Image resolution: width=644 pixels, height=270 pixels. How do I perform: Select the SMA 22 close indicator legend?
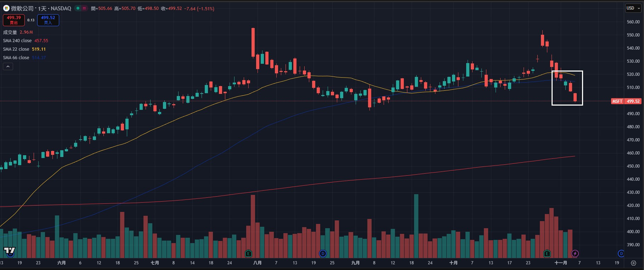point(16,49)
